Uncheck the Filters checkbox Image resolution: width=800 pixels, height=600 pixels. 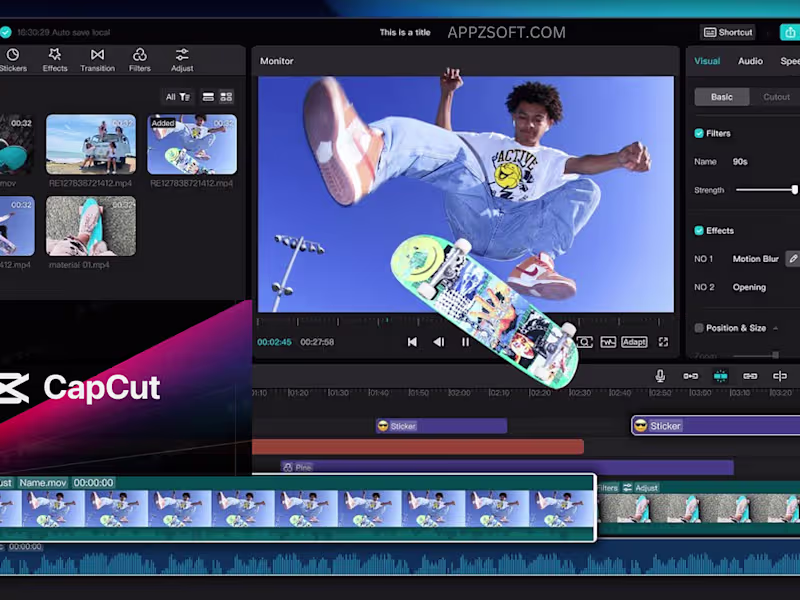(x=699, y=133)
